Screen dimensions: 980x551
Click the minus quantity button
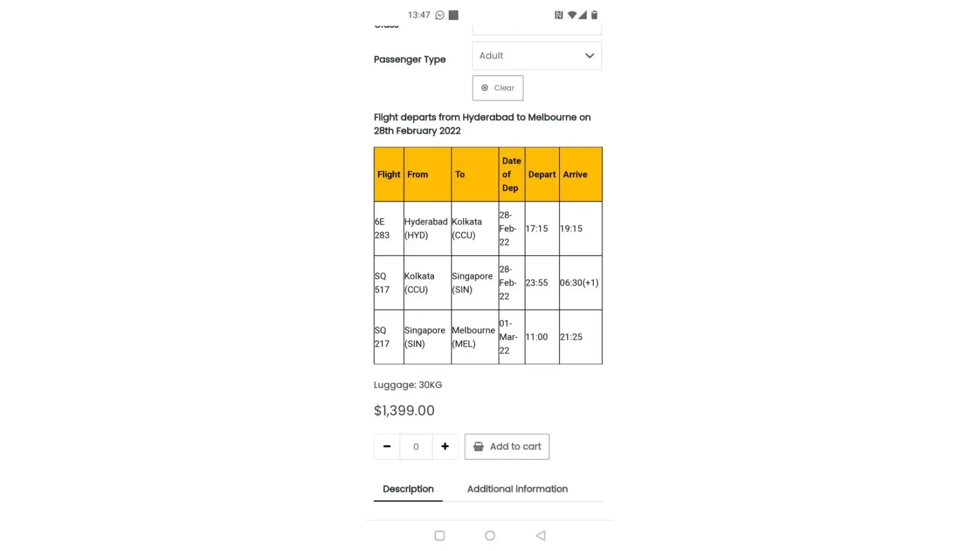click(x=387, y=446)
